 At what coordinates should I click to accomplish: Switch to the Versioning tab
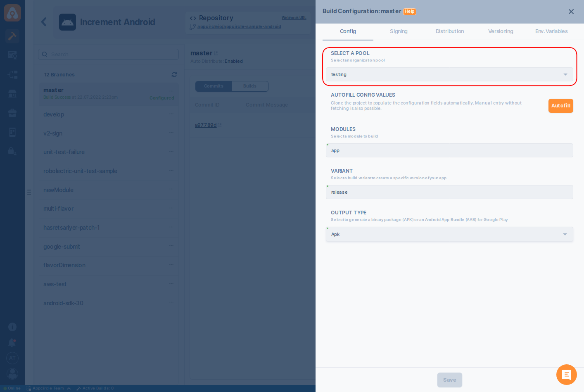pos(501,31)
